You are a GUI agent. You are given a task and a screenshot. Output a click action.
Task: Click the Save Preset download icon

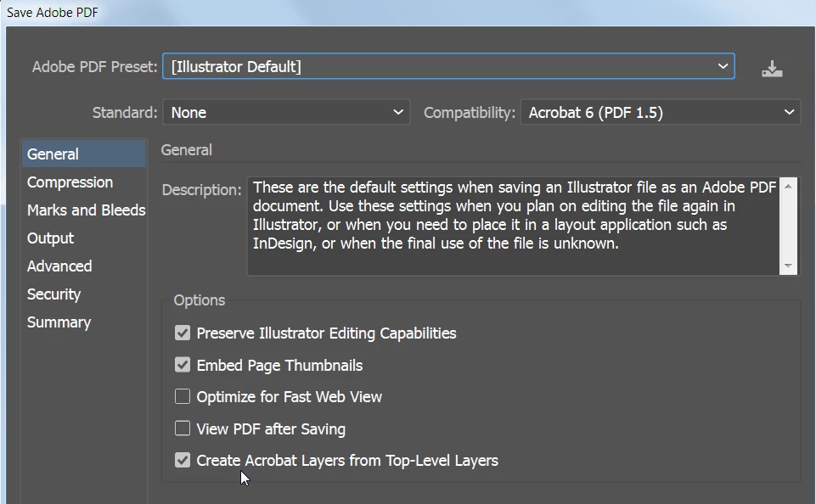pyautogui.click(x=772, y=68)
